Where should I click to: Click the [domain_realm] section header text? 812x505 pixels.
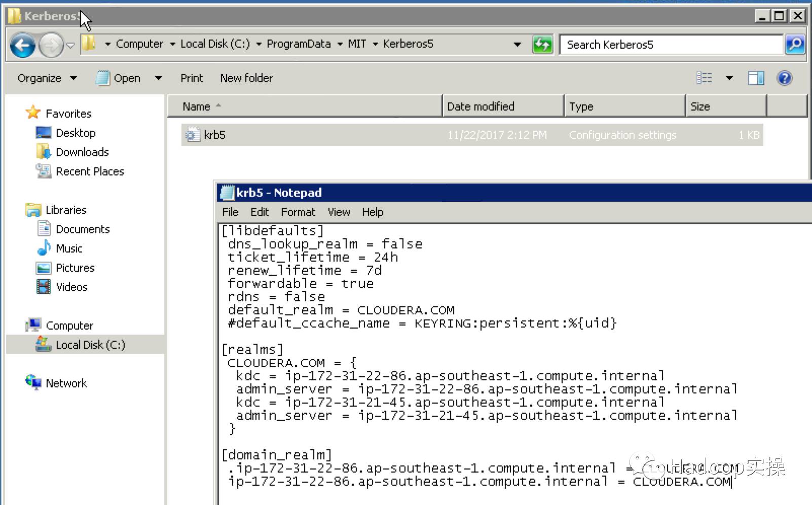point(277,455)
